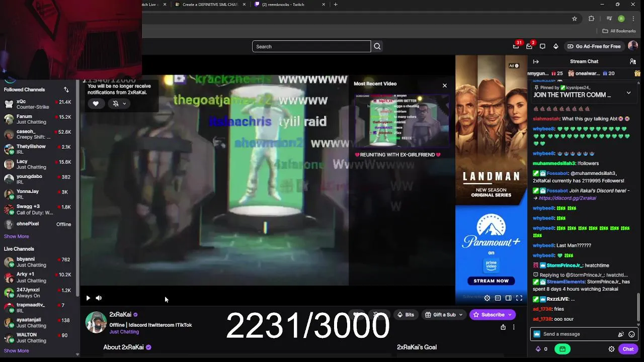644x362 pixels.
Task: Open the video player settings gear
Action: pos(487,298)
